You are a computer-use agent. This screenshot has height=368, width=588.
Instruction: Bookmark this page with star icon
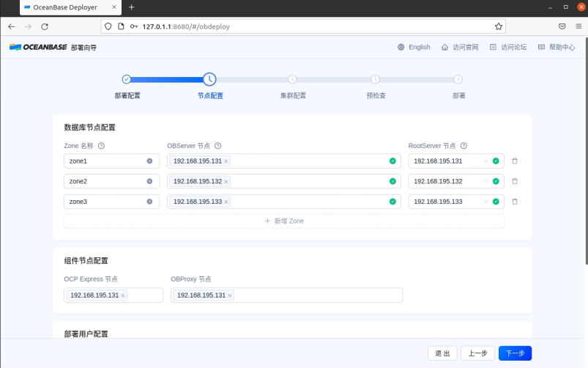(x=499, y=26)
